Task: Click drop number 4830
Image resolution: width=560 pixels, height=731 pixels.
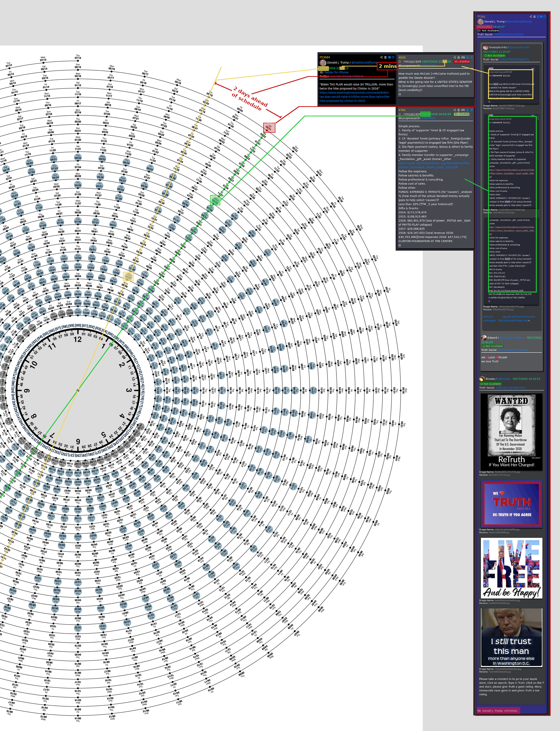Action: pos(402,58)
